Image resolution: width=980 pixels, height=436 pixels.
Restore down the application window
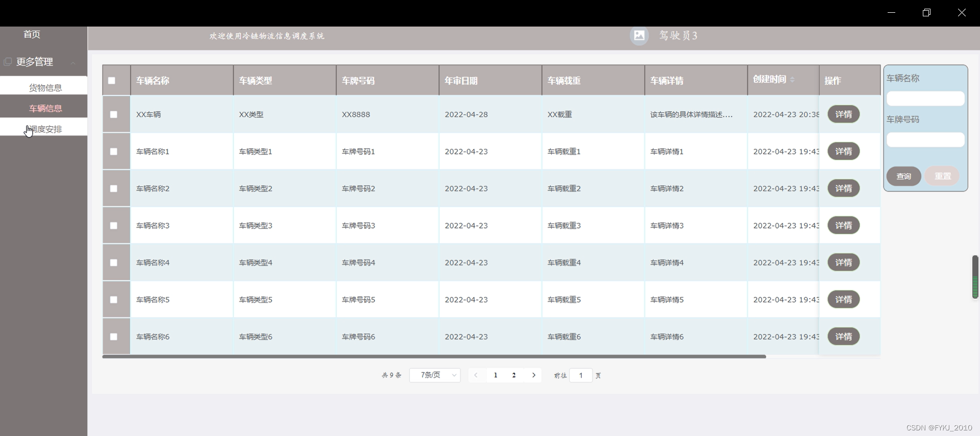[926, 13]
